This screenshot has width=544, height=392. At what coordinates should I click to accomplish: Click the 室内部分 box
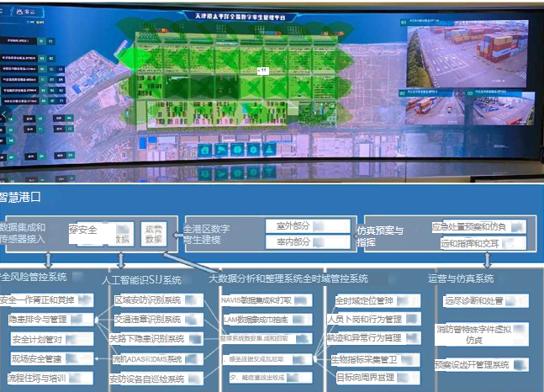(x=308, y=242)
